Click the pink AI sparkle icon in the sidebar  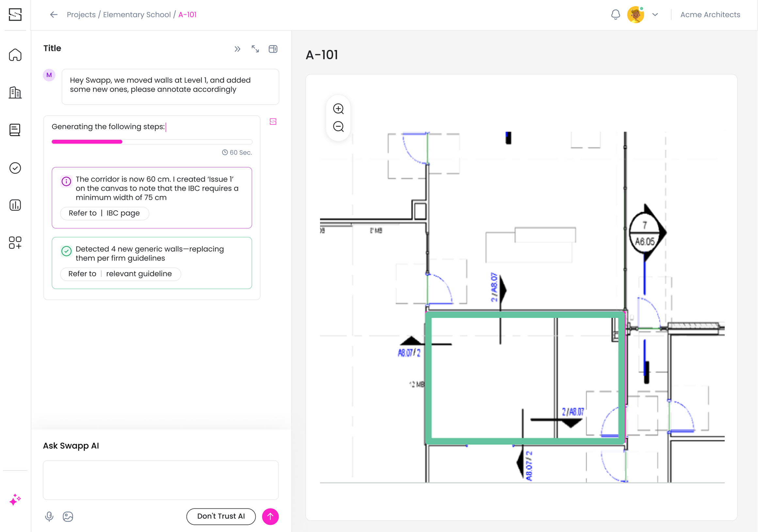pyautogui.click(x=15, y=499)
